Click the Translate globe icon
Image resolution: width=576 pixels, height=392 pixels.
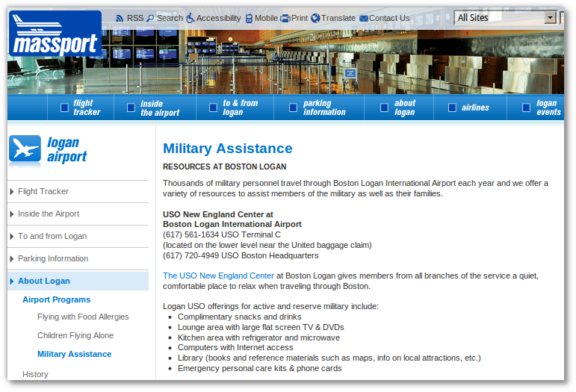pyautogui.click(x=315, y=18)
